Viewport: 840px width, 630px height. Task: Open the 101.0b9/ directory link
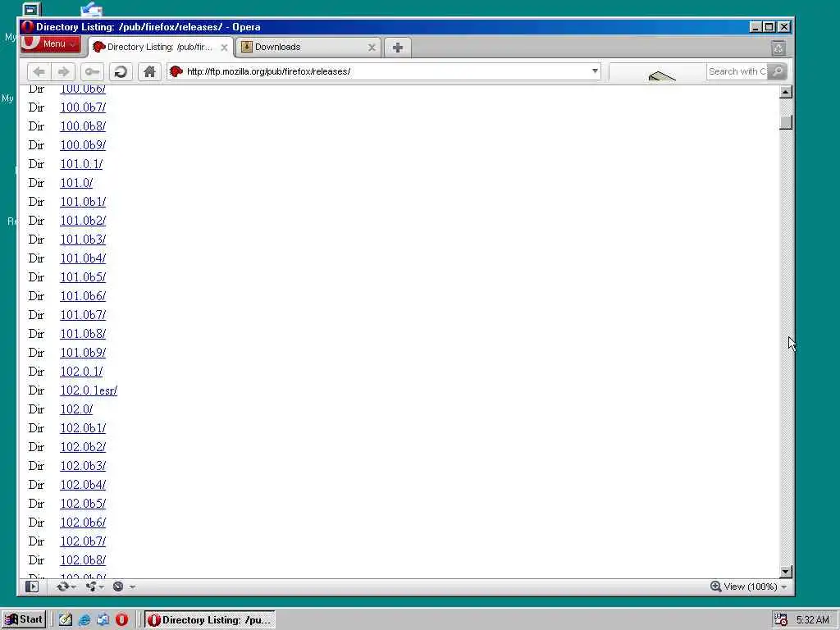[x=83, y=353]
